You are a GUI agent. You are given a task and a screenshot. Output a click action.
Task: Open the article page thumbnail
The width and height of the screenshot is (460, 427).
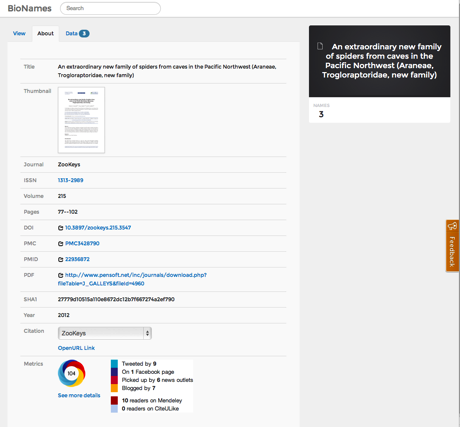pyautogui.click(x=81, y=120)
